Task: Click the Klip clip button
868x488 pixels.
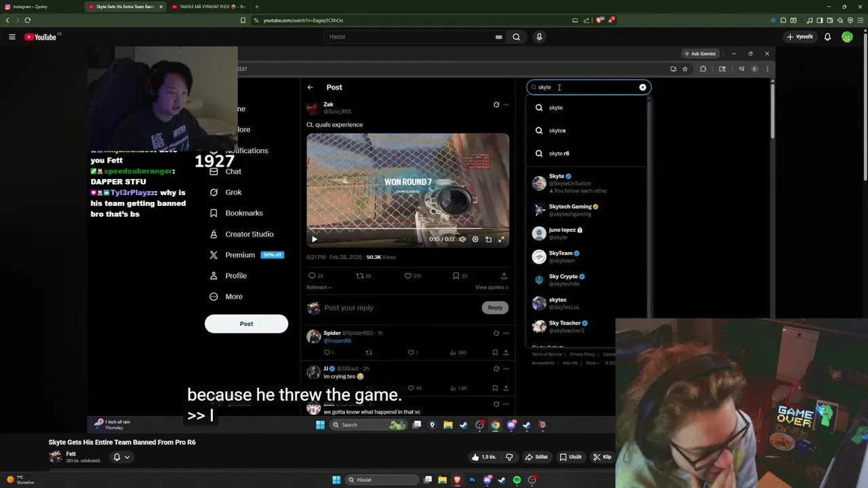Action: coord(602,457)
